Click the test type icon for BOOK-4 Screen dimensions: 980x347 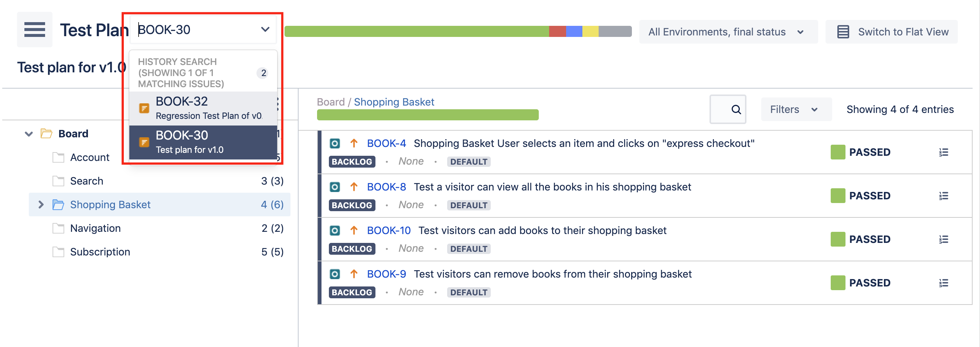click(x=334, y=143)
